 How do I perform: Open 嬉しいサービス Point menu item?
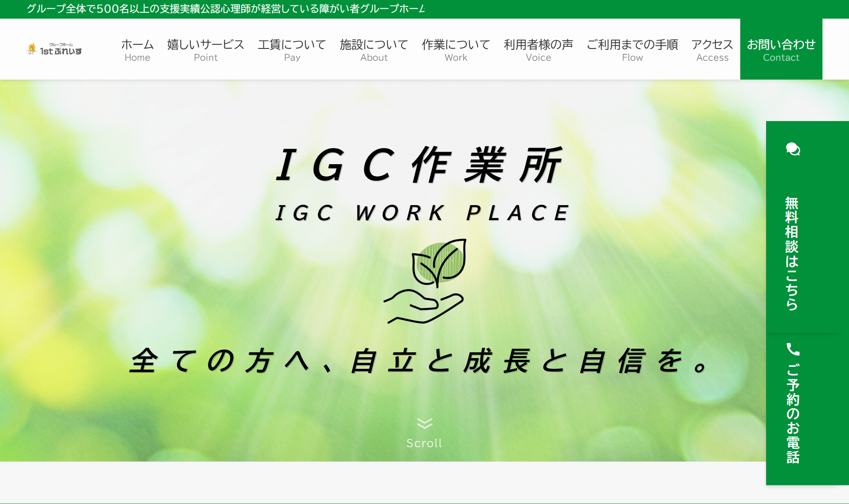click(206, 50)
